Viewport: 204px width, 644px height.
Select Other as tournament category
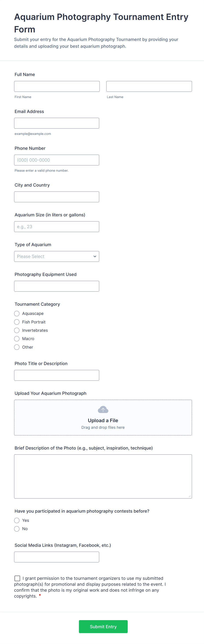tap(17, 347)
